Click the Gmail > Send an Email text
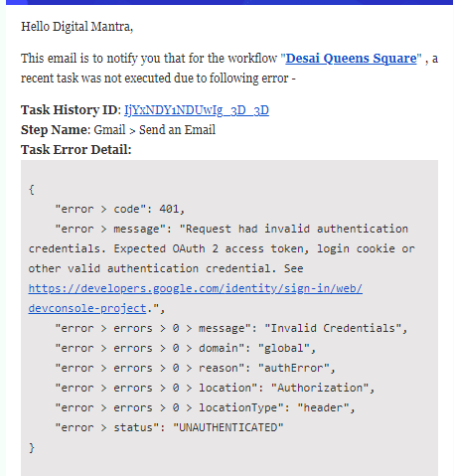Screen dimensions: 454x476 coord(155,130)
